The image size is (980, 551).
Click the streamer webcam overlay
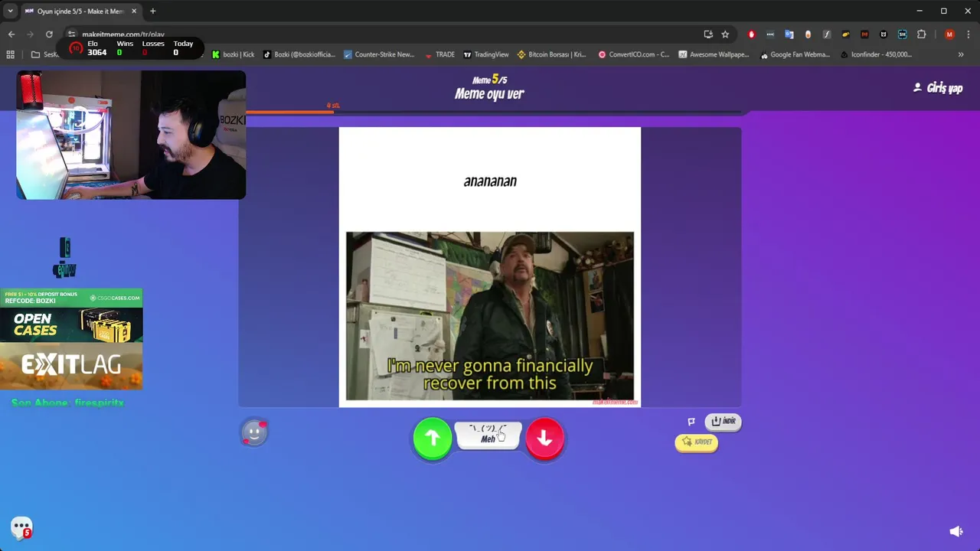tap(131, 135)
